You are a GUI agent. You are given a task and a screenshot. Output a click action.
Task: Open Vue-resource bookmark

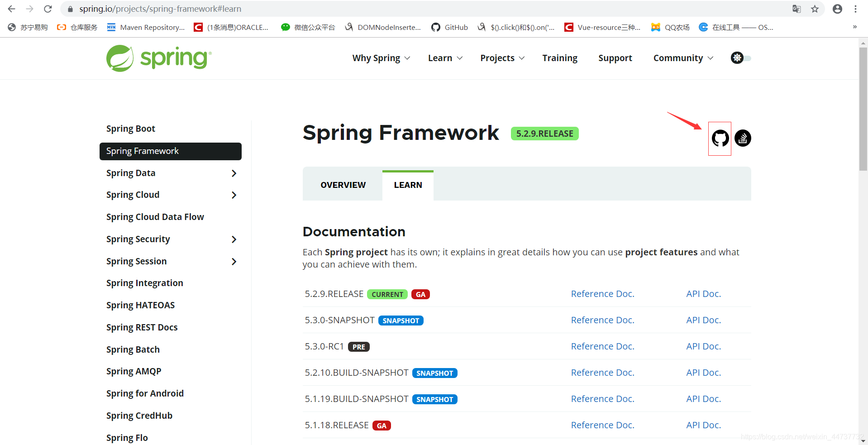pos(602,27)
